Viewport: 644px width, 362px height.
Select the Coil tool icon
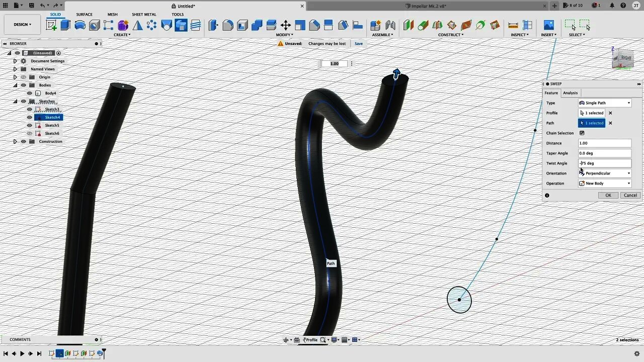[196, 25]
